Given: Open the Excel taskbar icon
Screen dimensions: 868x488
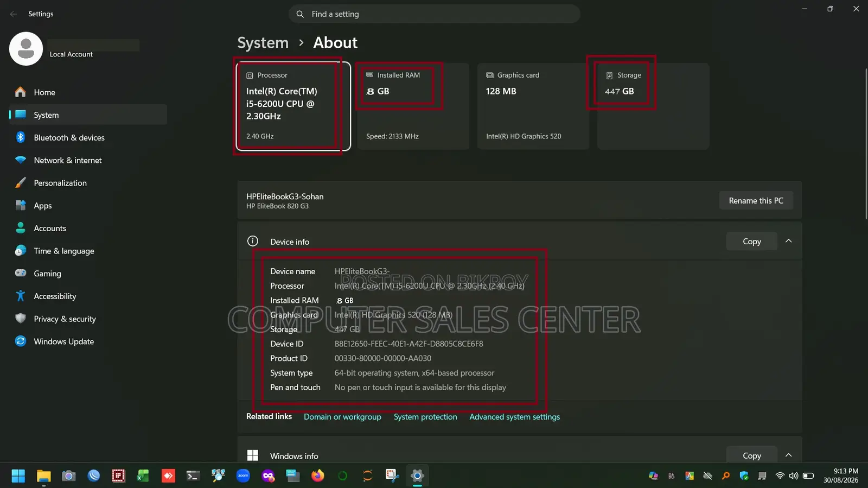Looking at the screenshot, I should pos(143,476).
